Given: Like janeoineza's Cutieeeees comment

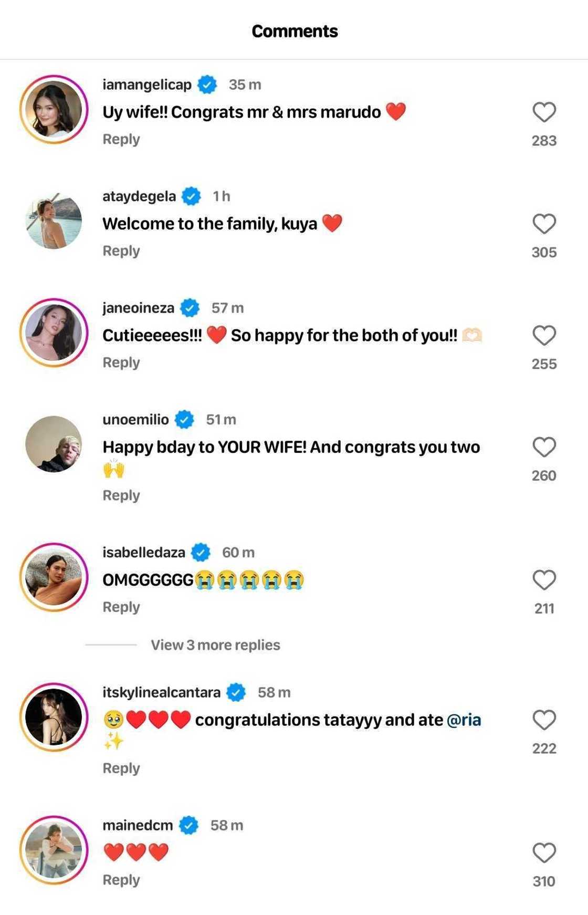Looking at the screenshot, I should (x=544, y=335).
